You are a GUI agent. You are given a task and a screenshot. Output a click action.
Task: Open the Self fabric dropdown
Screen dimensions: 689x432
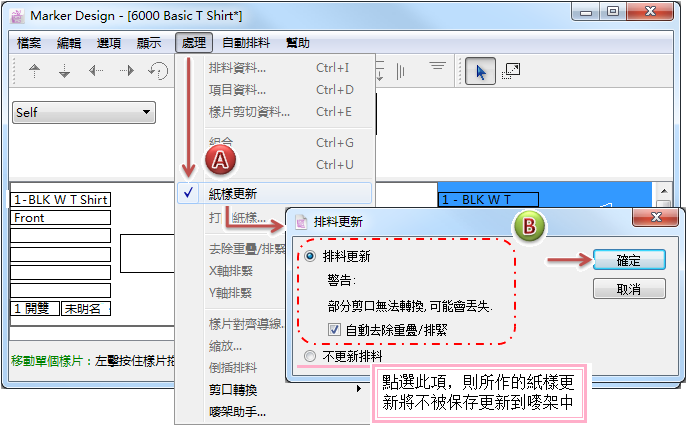point(84,113)
